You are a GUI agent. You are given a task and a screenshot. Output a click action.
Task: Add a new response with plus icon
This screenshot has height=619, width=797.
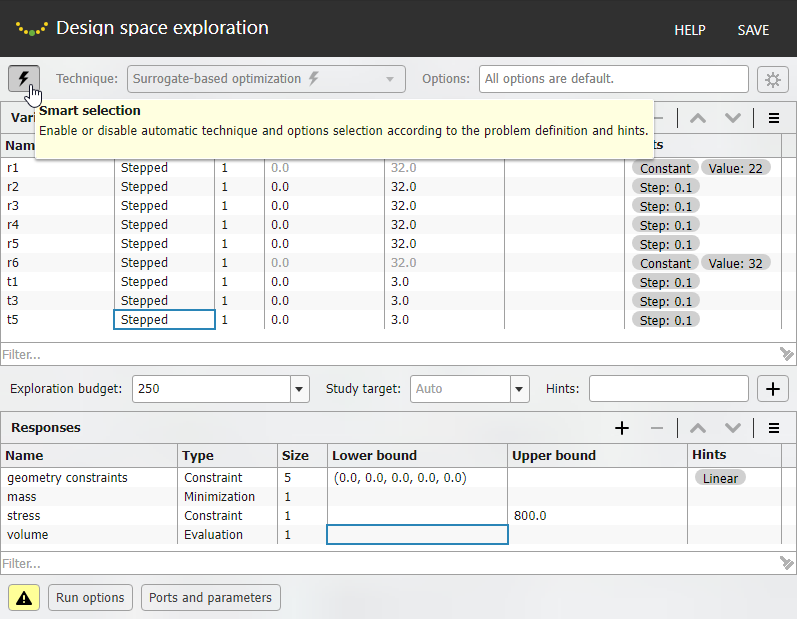[622, 428]
